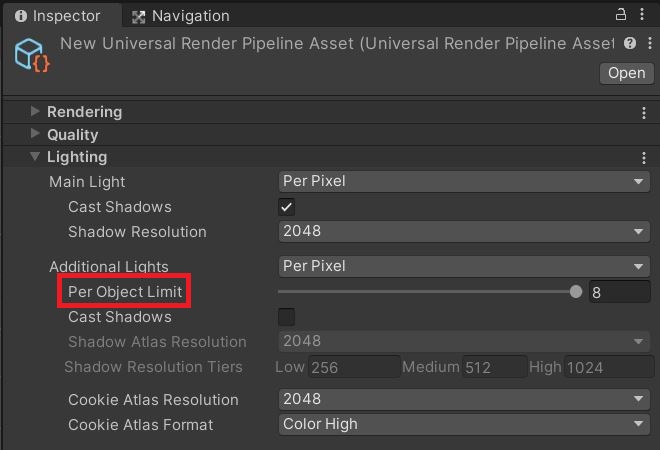Click the Universal Render Pipeline asset icon

pyautogui.click(x=31, y=54)
